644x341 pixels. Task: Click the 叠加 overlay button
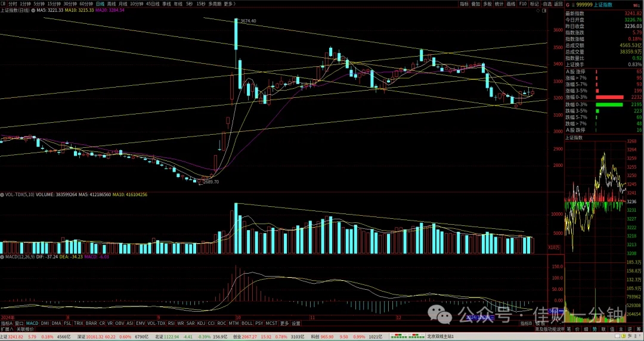476,4
